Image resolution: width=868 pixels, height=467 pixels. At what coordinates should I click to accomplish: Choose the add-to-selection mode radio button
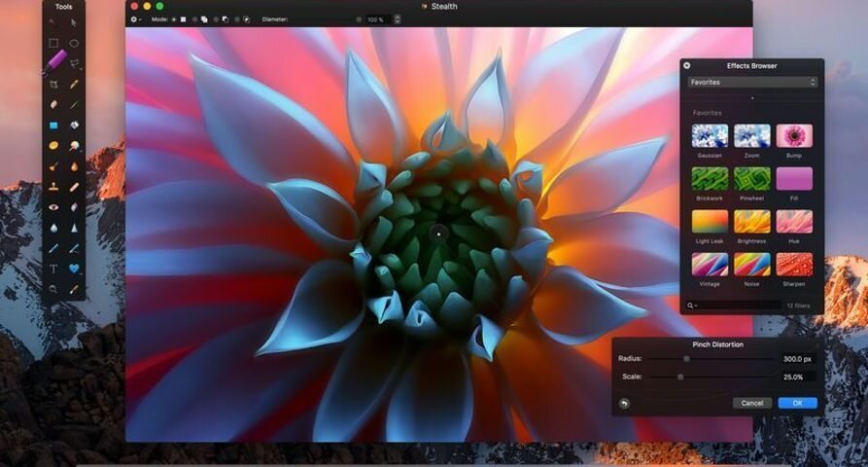[194, 19]
